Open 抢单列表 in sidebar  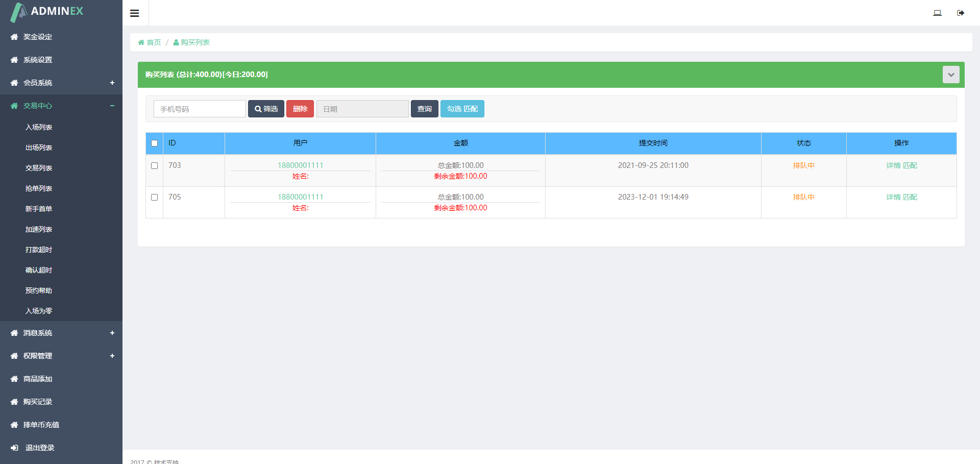pyautogui.click(x=39, y=188)
